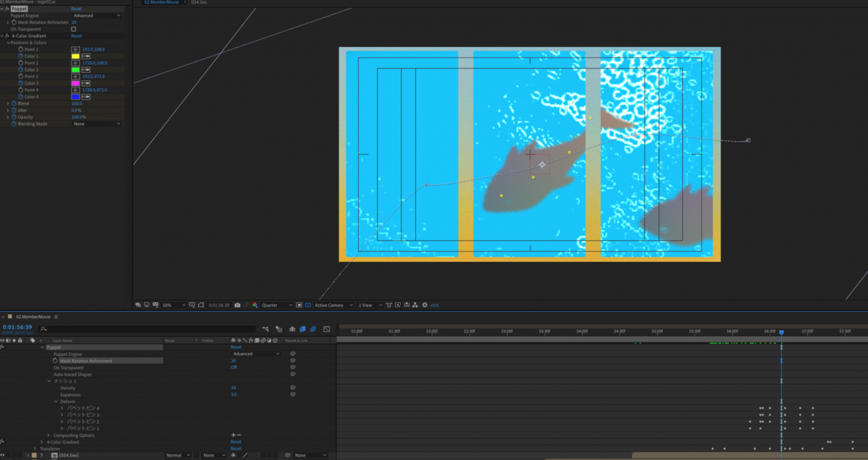The width and height of the screenshot is (868, 460).
Task: Toggle the Blend stopwatch
Action: pos(14,103)
